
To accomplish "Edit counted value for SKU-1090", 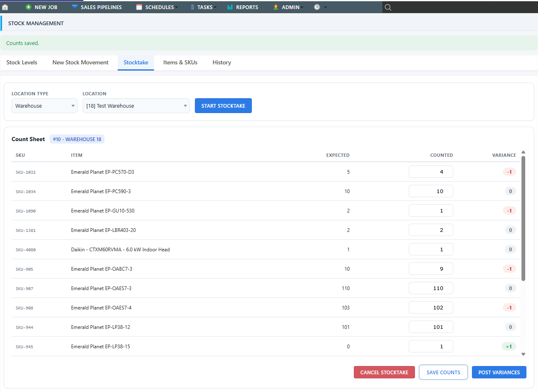I will pyautogui.click(x=431, y=210).
